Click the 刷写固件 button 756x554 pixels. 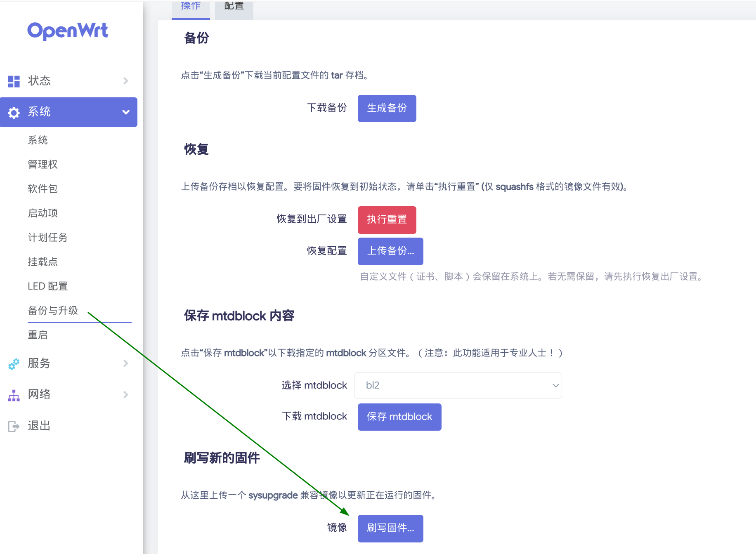click(390, 528)
